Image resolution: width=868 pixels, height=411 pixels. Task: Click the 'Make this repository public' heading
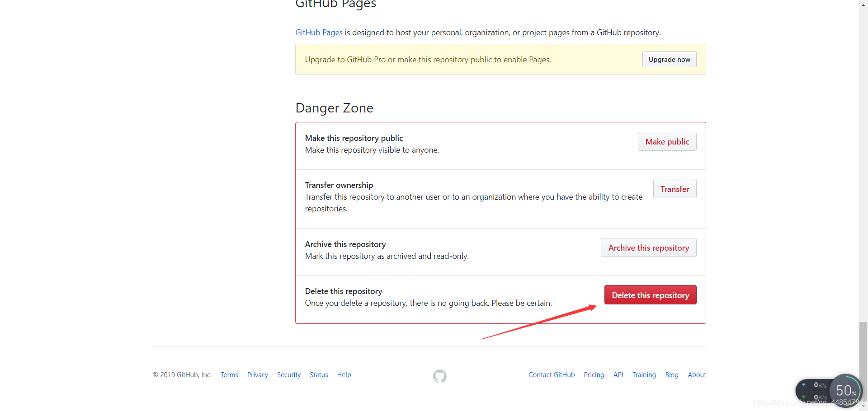(354, 138)
